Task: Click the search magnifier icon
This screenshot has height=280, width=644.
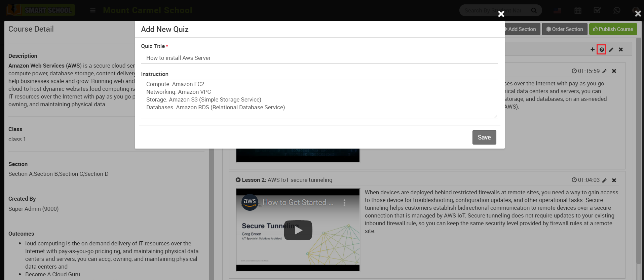Action: tap(534, 10)
